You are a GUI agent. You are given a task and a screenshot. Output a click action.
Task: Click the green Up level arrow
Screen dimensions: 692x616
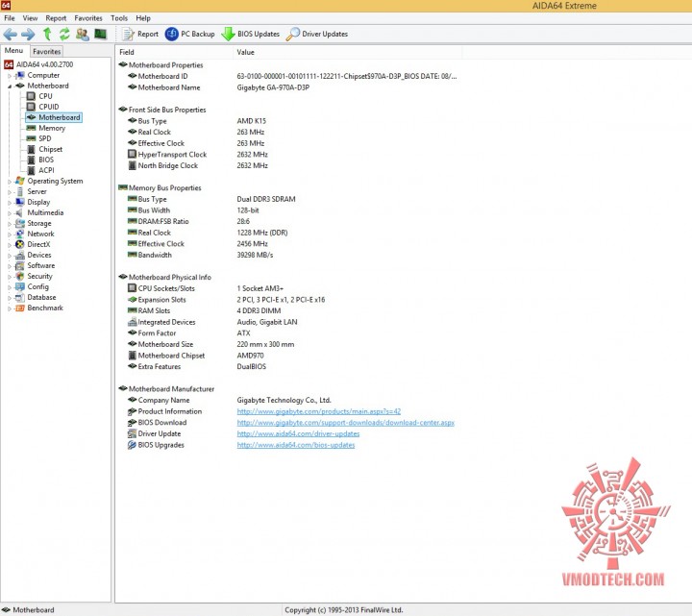[47, 34]
